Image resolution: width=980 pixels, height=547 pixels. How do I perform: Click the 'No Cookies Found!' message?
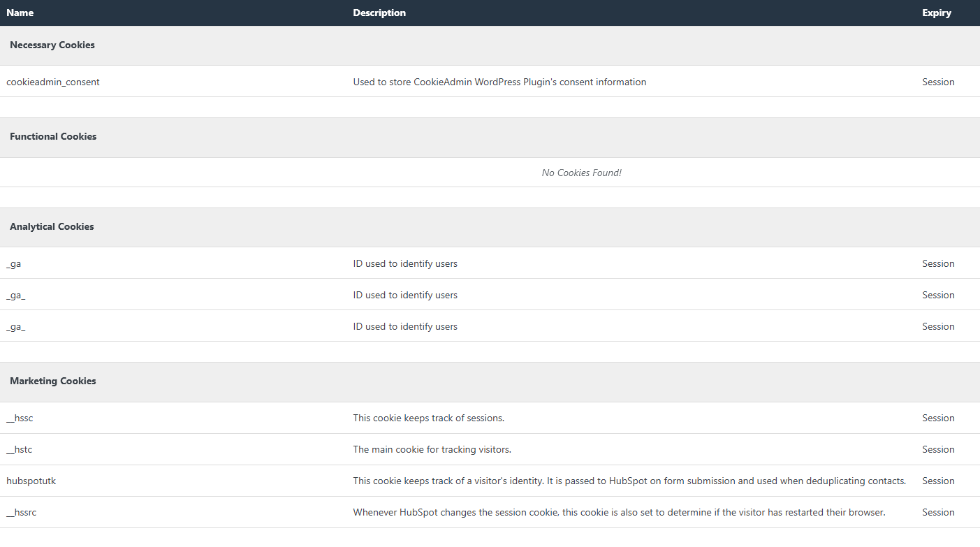tap(581, 173)
